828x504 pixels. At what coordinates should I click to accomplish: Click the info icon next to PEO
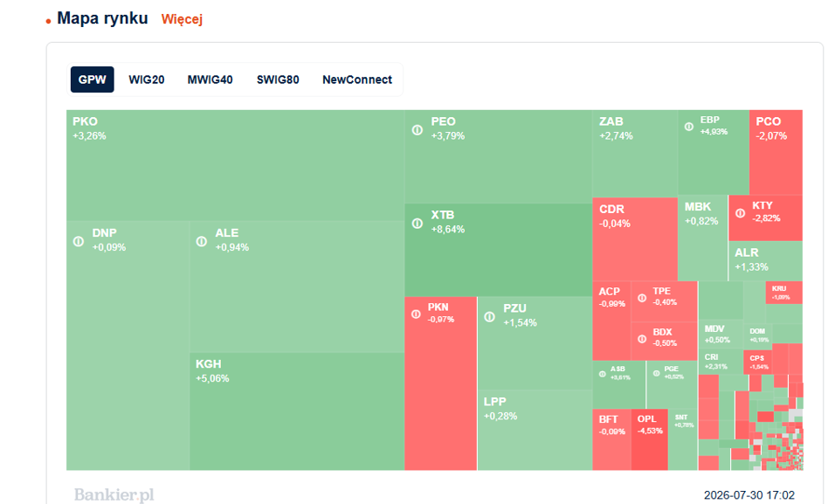417,130
